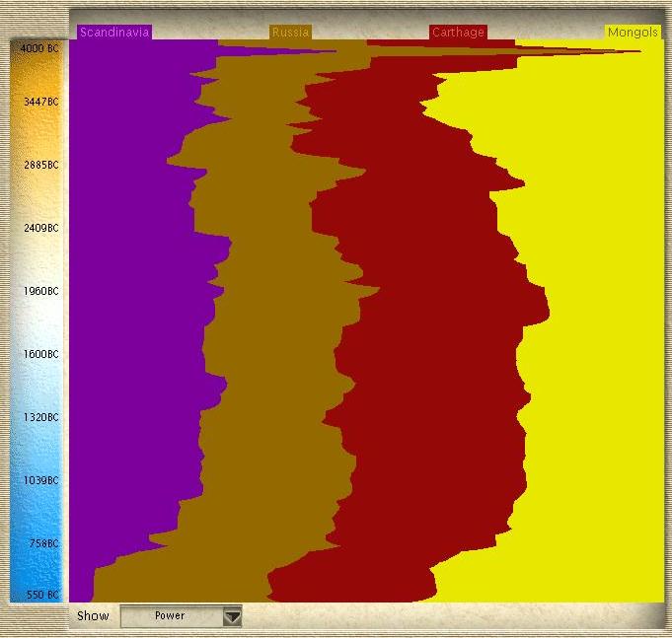Image resolution: width=672 pixels, height=638 pixels.
Task: Jump to 1960BC on the timeline
Action: pos(40,291)
